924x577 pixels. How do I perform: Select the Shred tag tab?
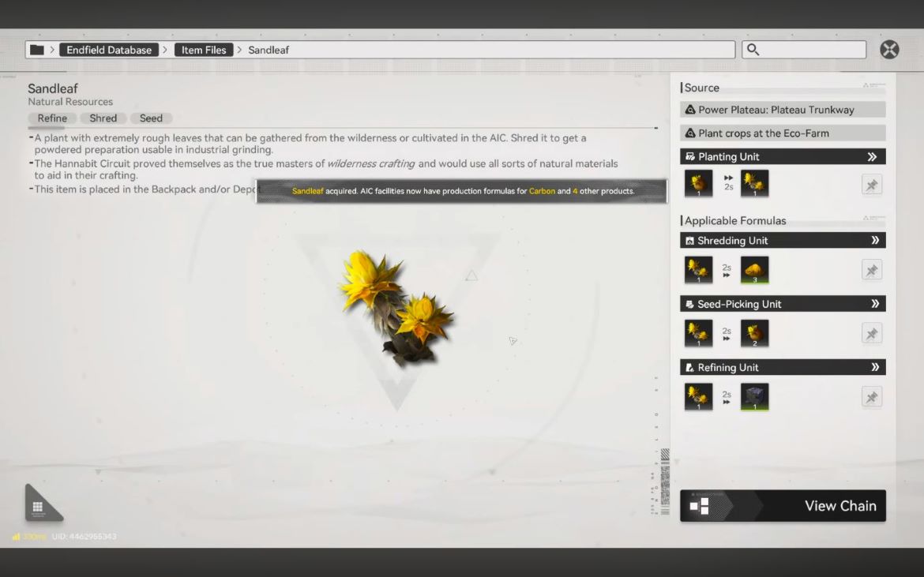tap(103, 118)
